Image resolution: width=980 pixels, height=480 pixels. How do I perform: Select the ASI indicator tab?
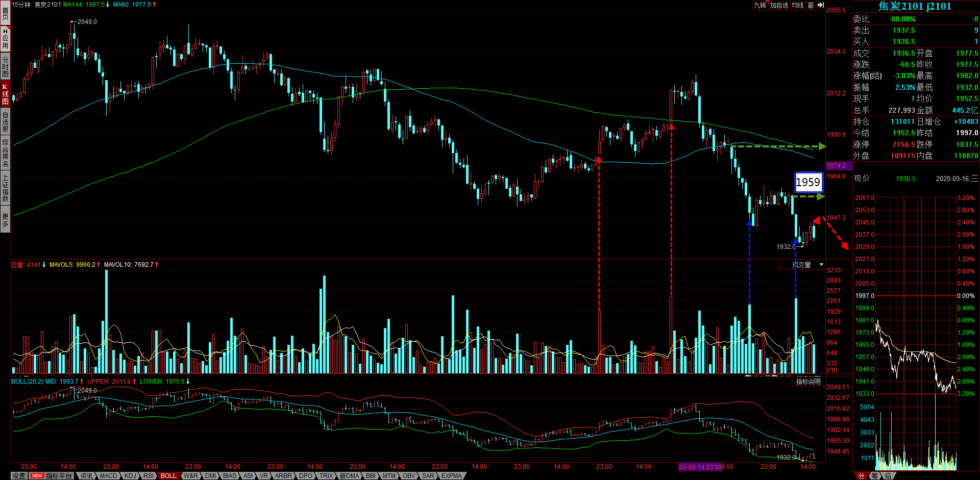coord(248,476)
